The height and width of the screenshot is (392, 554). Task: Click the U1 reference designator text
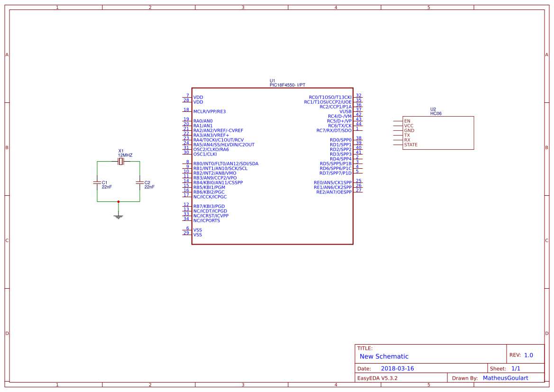[x=272, y=81]
